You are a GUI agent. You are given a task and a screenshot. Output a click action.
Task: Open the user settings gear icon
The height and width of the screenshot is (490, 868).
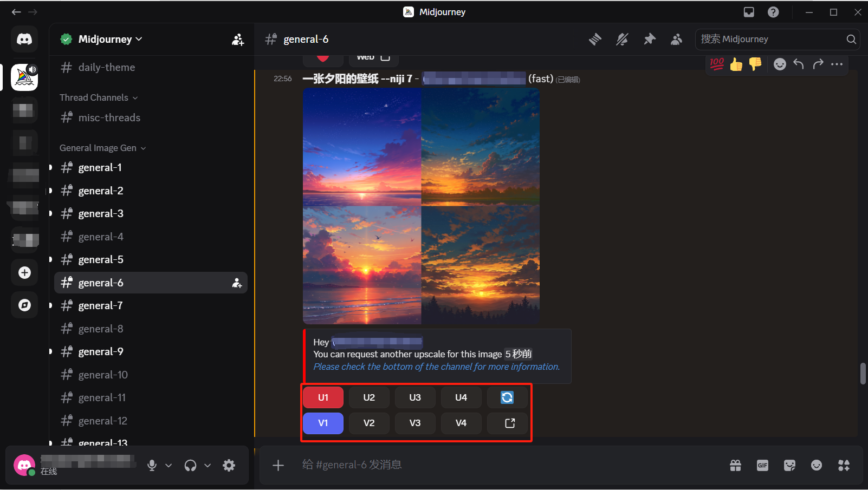point(229,465)
